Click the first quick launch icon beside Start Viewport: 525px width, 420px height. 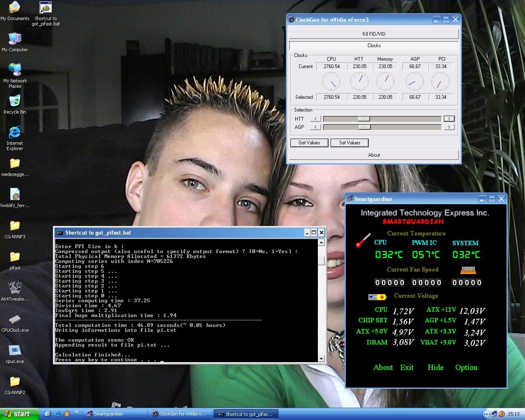coord(48,414)
